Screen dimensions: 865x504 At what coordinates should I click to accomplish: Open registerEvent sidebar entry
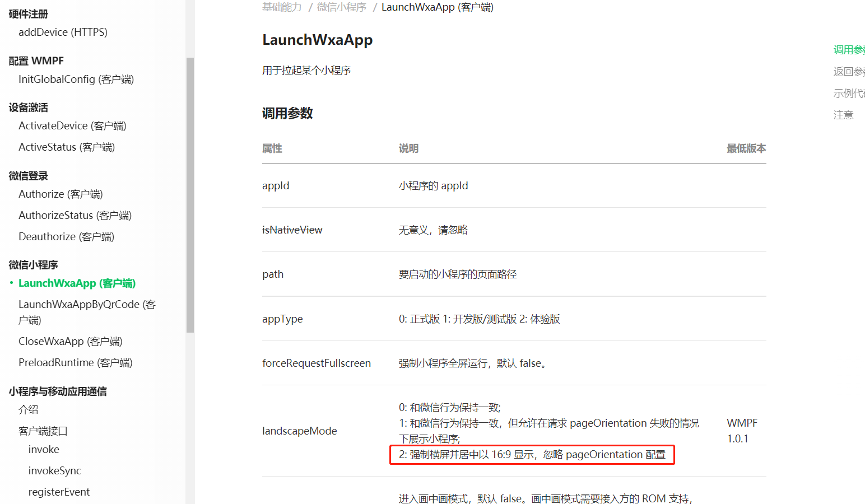59,492
